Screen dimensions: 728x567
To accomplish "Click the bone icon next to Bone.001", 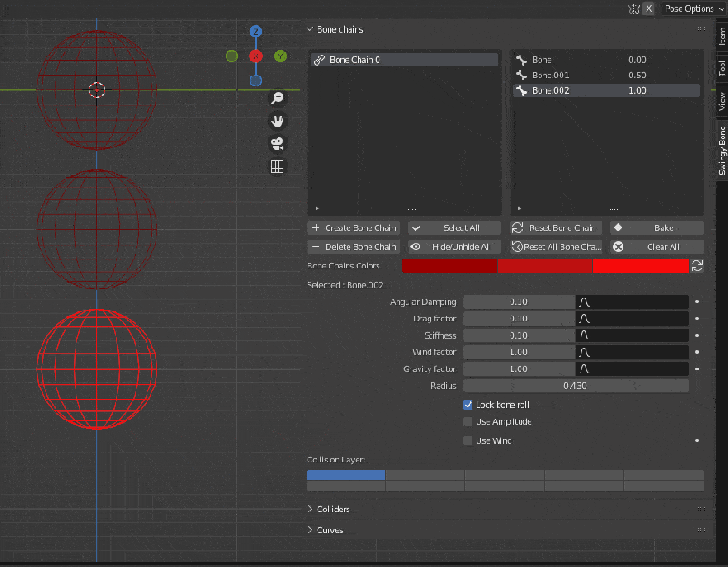I will (x=521, y=76).
